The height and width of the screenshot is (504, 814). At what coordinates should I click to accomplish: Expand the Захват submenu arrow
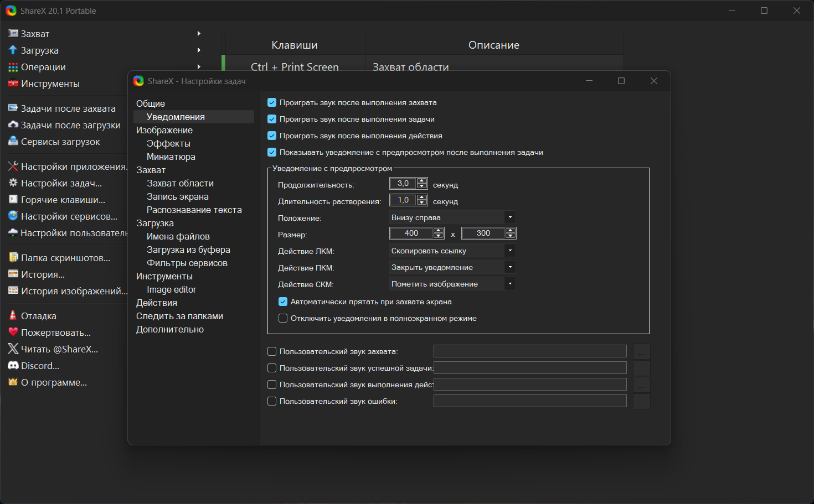[199, 34]
